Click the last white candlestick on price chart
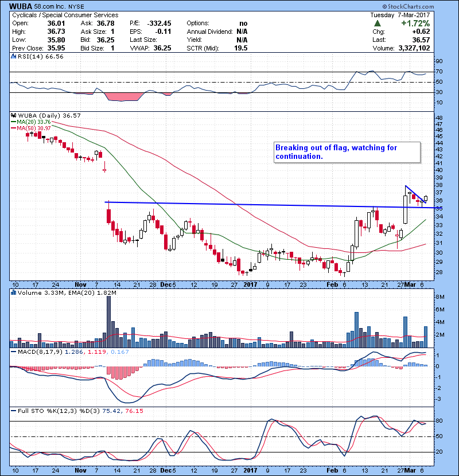459x476 pixels. (426, 198)
